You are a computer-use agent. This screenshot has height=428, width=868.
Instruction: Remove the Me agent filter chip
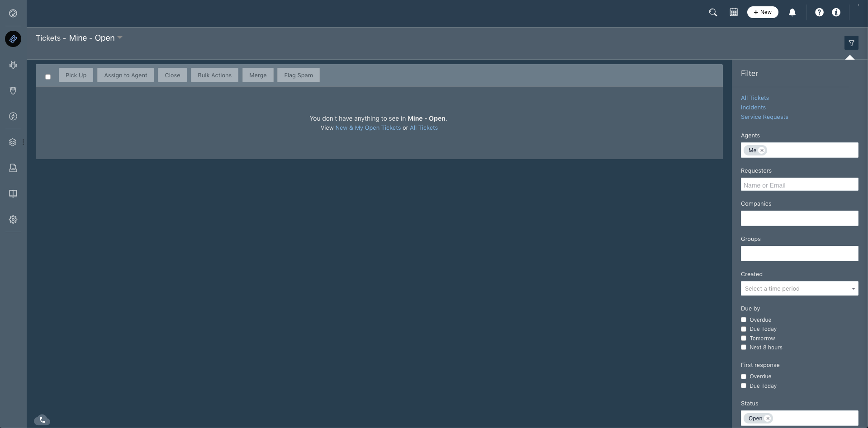coord(762,150)
